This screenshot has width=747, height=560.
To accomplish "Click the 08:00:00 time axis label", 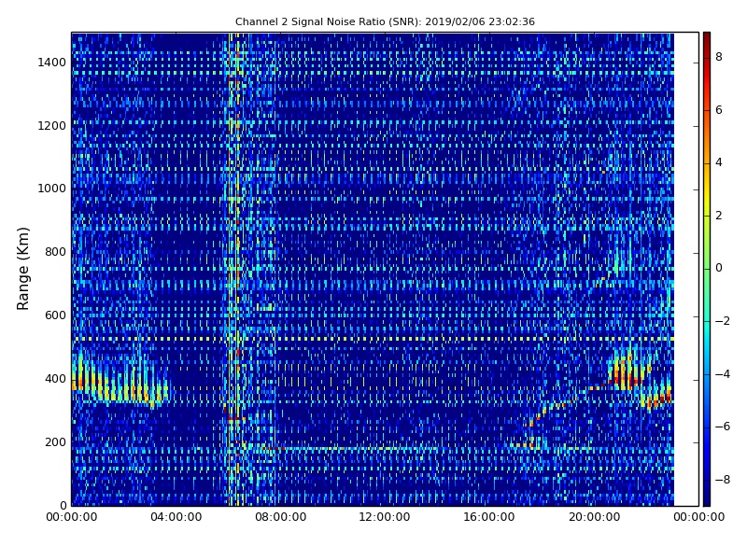I will click(281, 517).
